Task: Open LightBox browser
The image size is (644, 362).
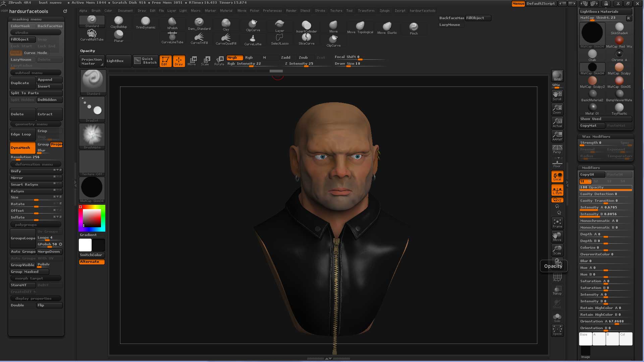Action: click(118, 61)
